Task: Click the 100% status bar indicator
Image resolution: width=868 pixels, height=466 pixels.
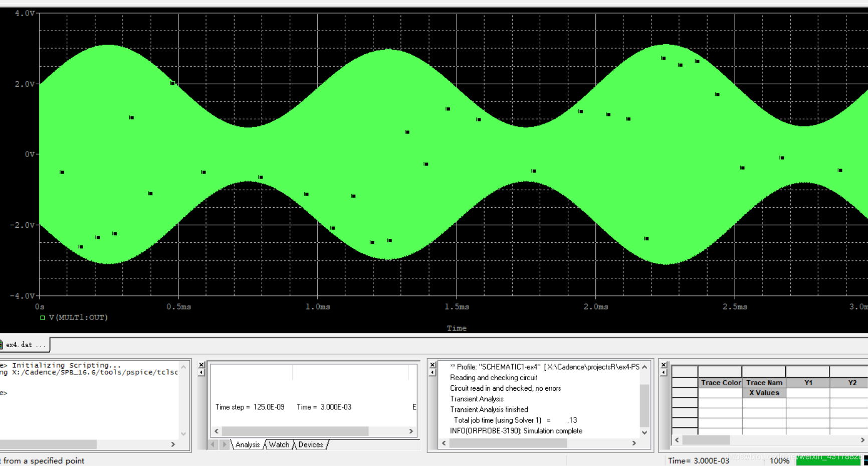Action: 779,460
